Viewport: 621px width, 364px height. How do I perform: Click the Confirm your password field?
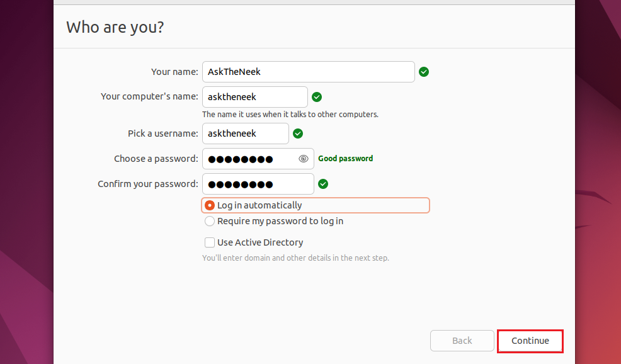[258, 184]
